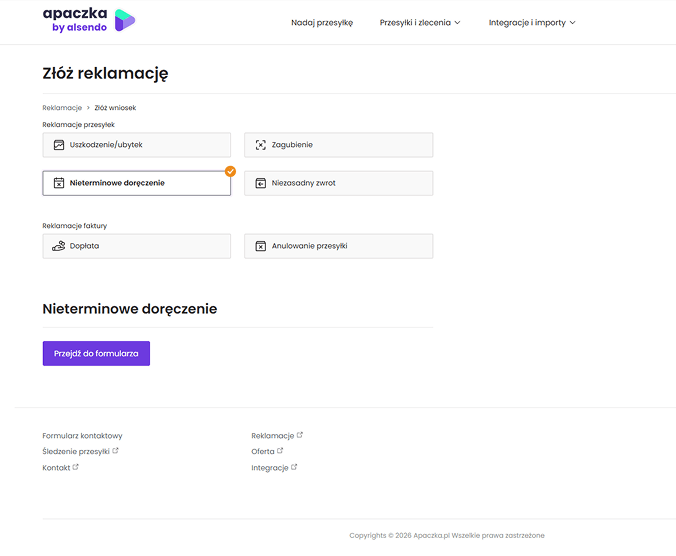Click external-link icon beside Śledzenie przesyłki

point(115,450)
